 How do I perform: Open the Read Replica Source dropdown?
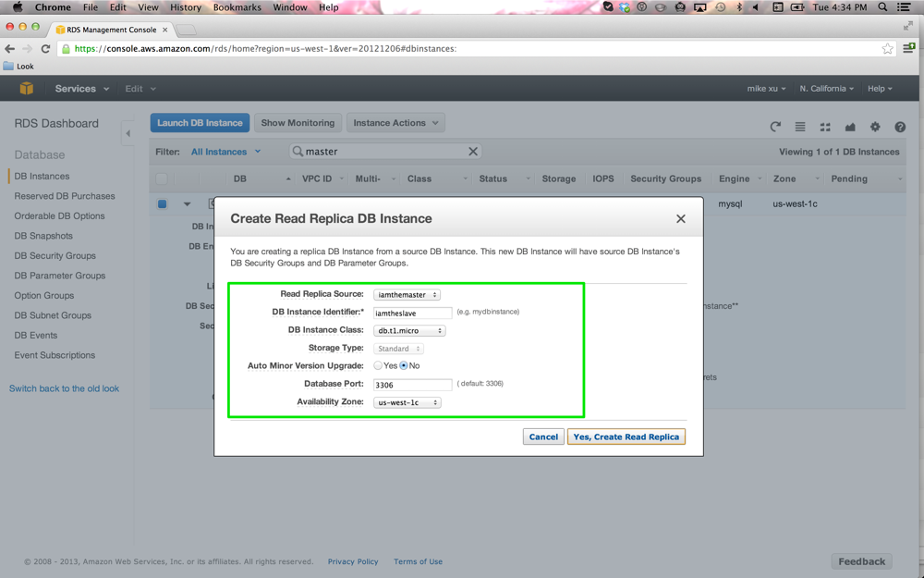coord(407,295)
